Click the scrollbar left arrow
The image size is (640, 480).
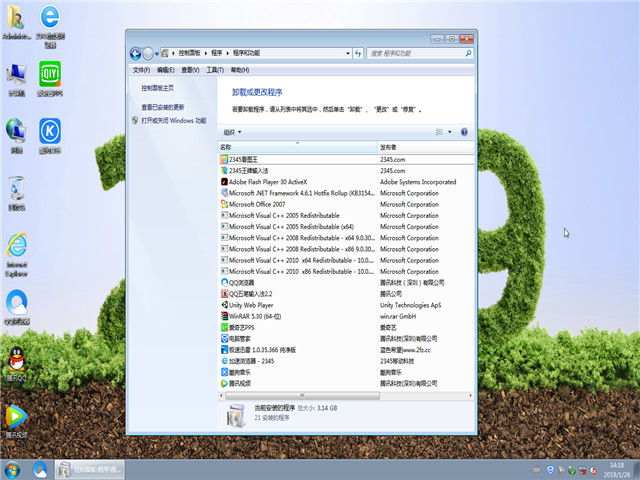(221, 396)
